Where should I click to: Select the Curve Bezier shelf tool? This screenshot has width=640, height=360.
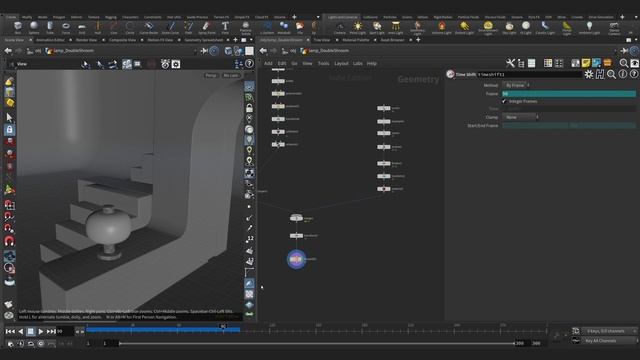[x=149, y=27]
